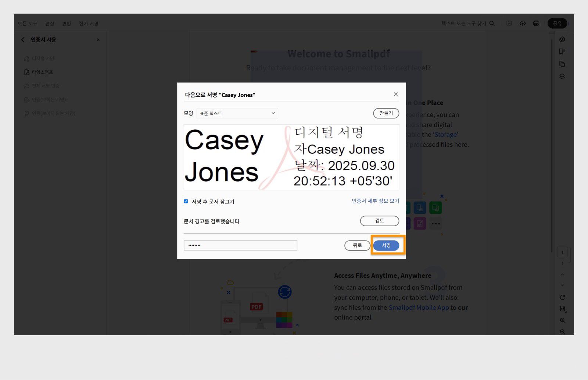Open the page display fit options icon
Screen dimensions: 588x380
pos(563,309)
